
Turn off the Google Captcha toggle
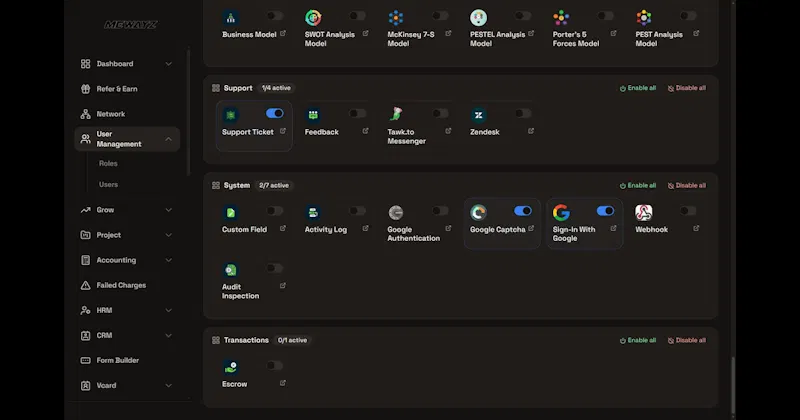[522, 211]
